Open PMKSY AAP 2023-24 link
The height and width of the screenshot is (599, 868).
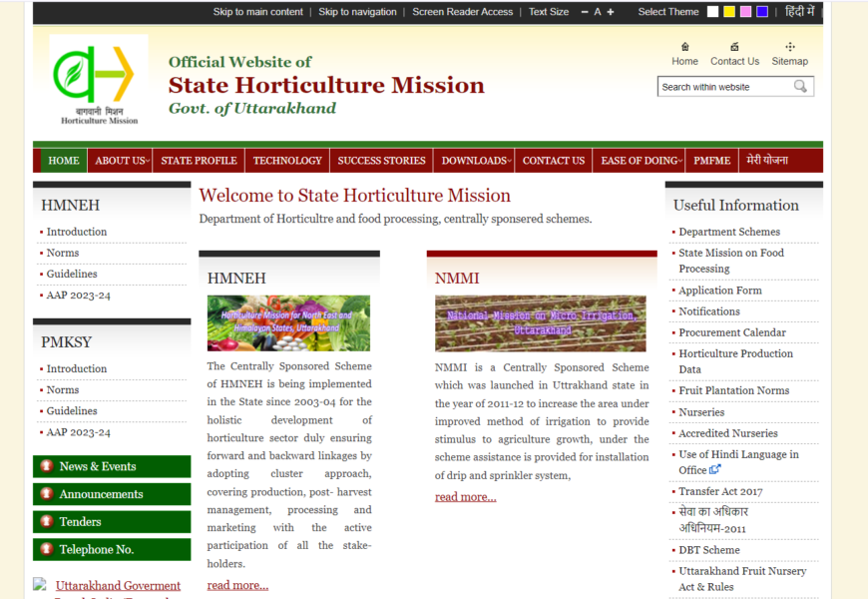click(x=78, y=432)
